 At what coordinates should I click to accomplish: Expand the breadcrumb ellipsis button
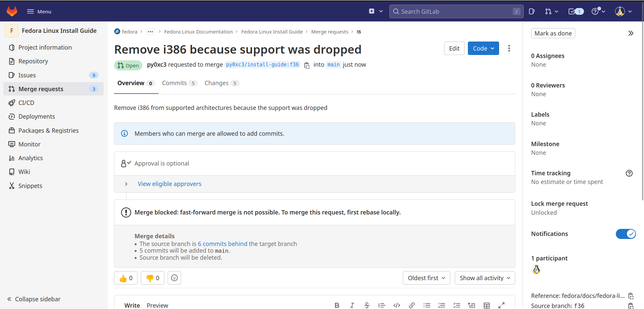pyautogui.click(x=150, y=32)
